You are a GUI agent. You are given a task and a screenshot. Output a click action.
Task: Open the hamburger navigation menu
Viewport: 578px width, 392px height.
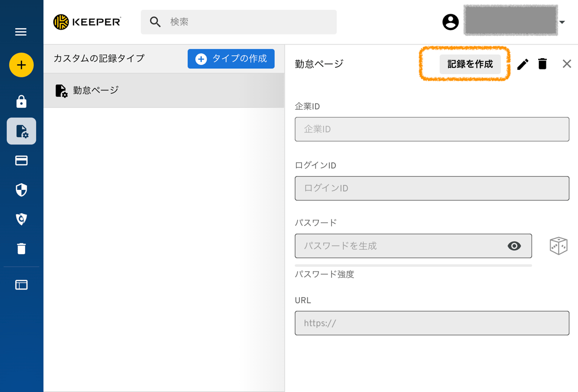coord(21,32)
